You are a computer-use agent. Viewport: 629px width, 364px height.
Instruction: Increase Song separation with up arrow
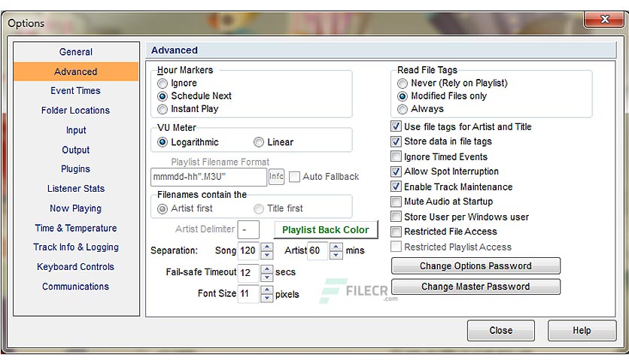[x=267, y=247]
